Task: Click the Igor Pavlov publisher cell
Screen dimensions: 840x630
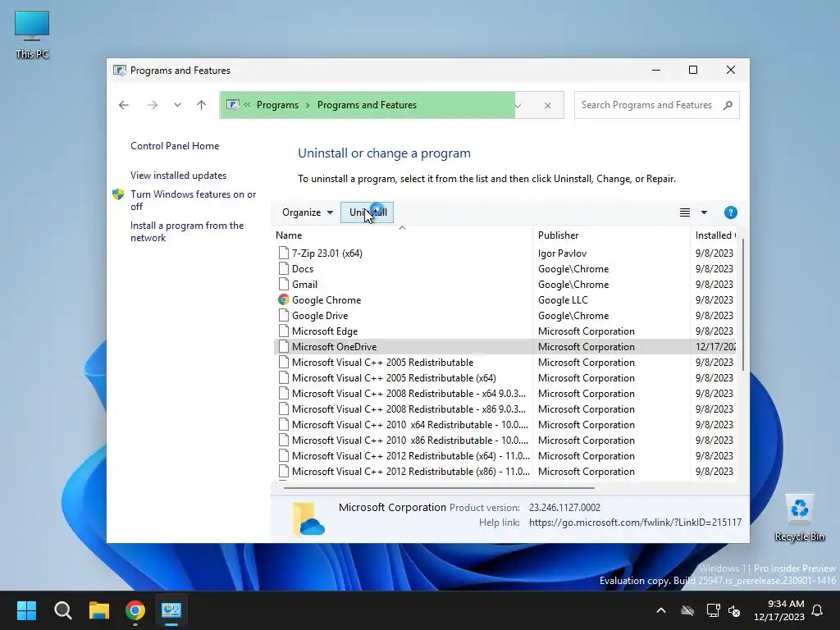Action: pyautogui.click(x=562, y=253)
